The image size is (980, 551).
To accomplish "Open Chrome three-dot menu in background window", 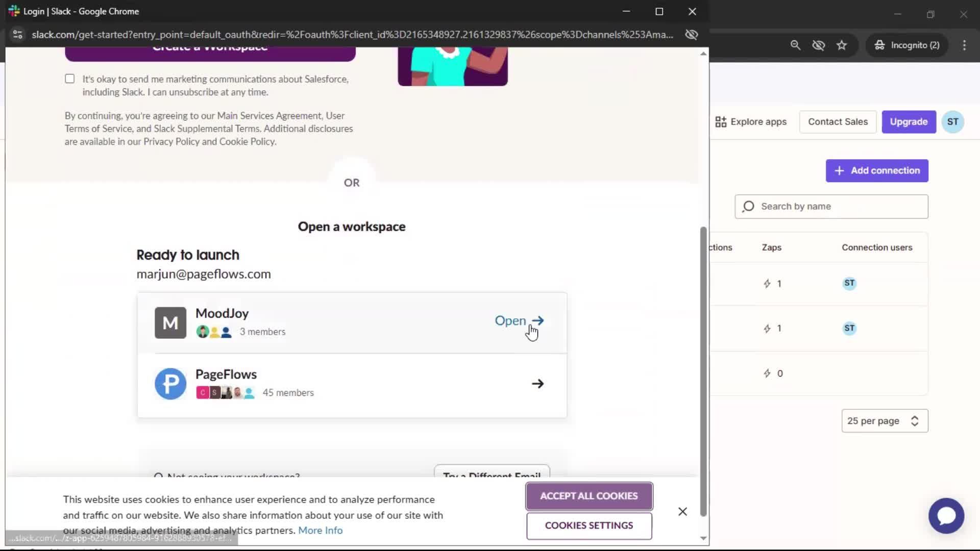I will pos(964,45).
